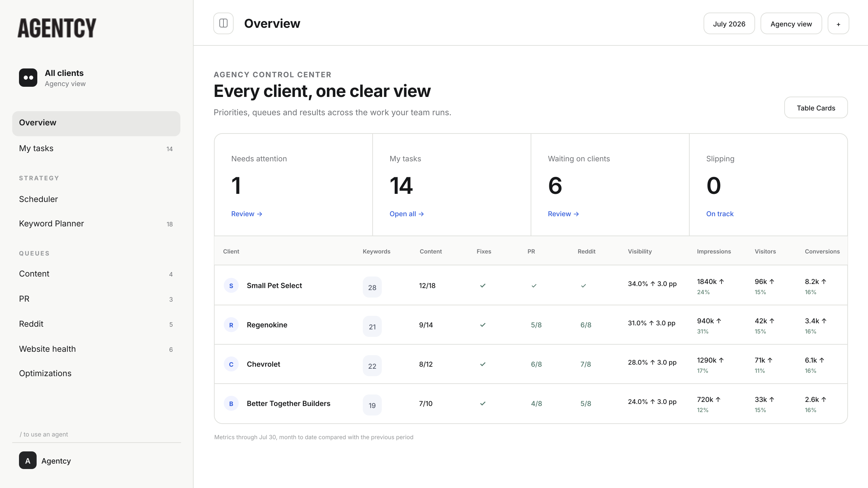Open My tasks in the sidebar

(96, 148)
